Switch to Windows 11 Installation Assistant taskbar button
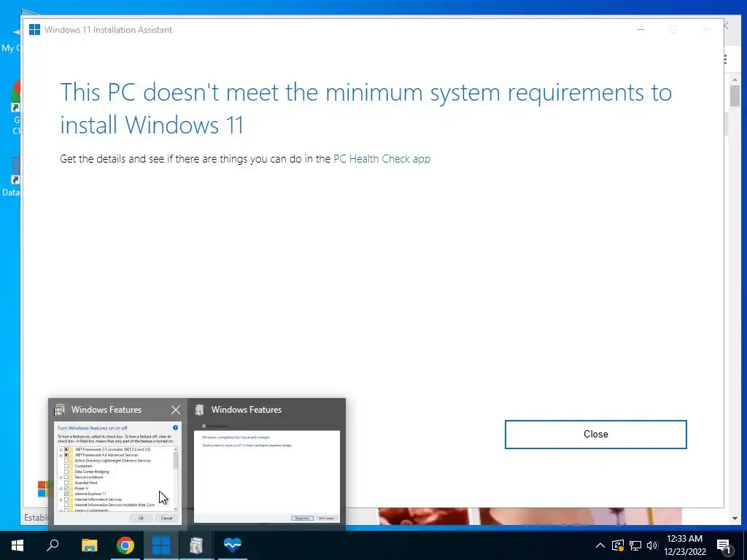This screenshot has width=747, height=560. click(x=161, y=545)
